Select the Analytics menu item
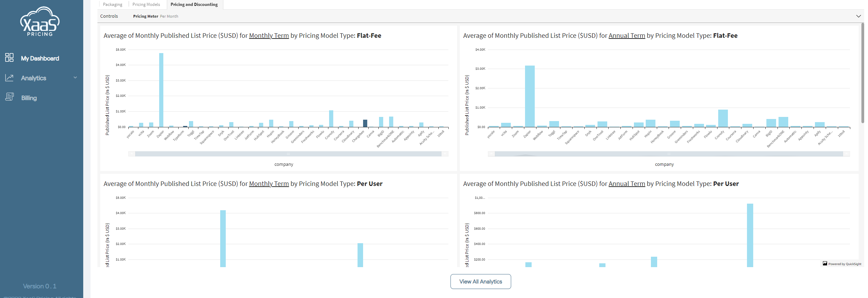Image resolution: width=868 pixels, height=298 pixels. (x=33, y=78)
